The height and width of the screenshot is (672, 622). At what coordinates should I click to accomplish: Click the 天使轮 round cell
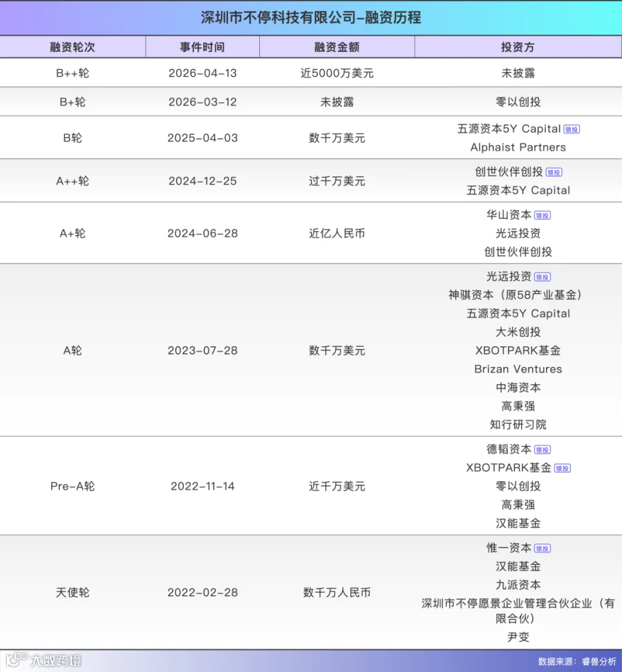[73, 592]
